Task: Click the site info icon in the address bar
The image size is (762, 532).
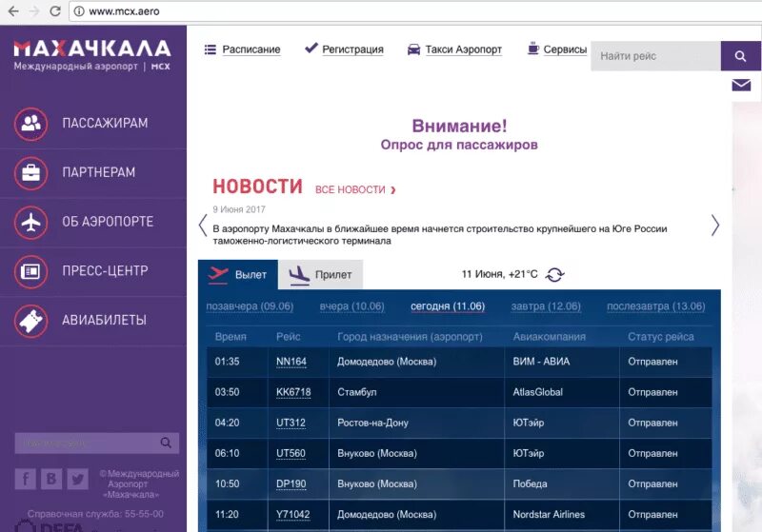Action: [x=79, y=11]
